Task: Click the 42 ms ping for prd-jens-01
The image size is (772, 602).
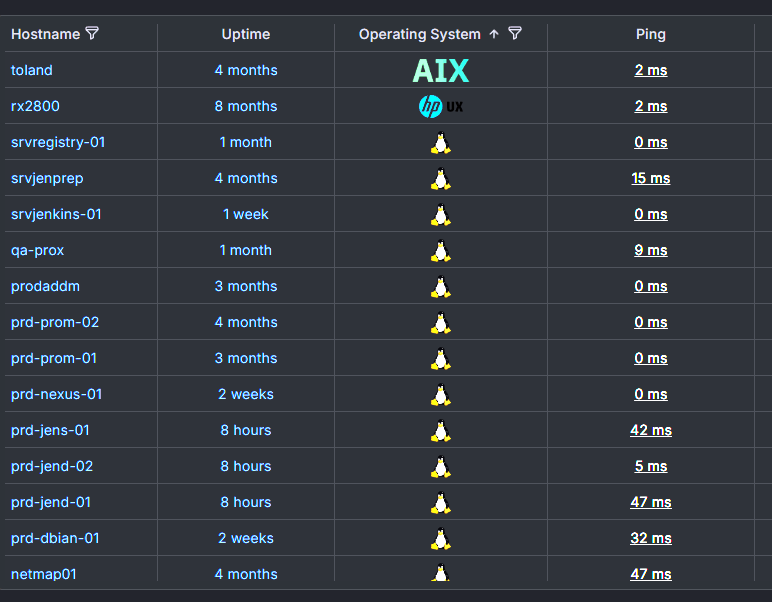Action: [x=650, y=430]
